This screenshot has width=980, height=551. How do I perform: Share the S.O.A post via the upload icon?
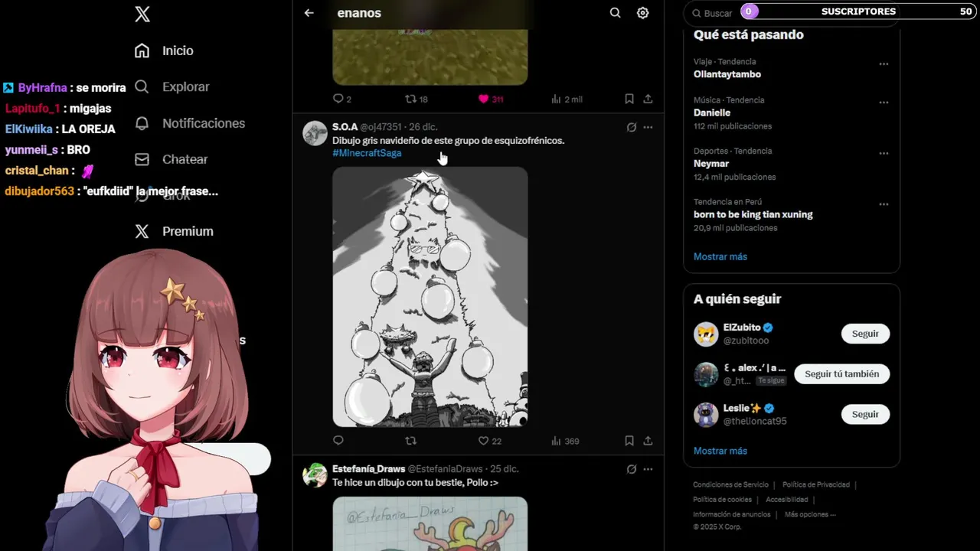pyautogui.click(x=648, y=441)
